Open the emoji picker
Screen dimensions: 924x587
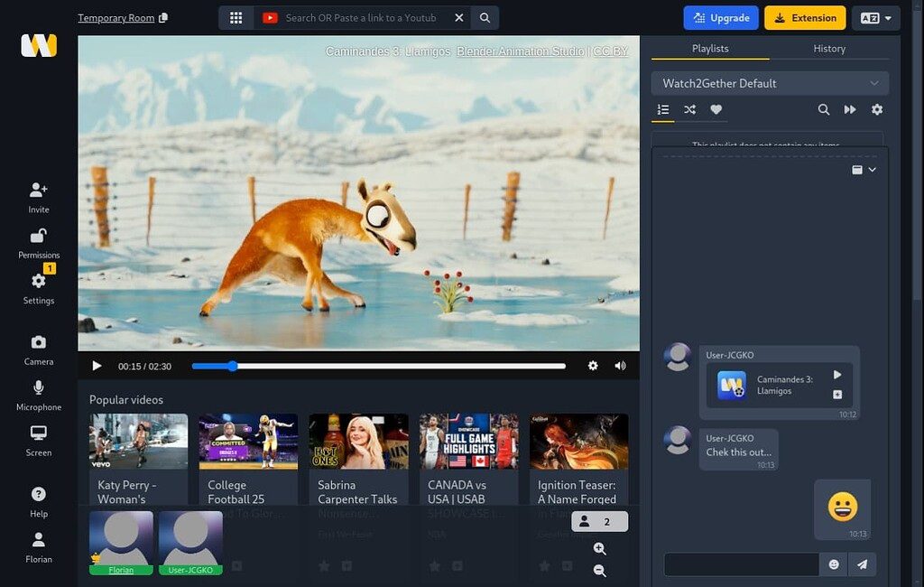pyautogui.click(x=833, y=564)
